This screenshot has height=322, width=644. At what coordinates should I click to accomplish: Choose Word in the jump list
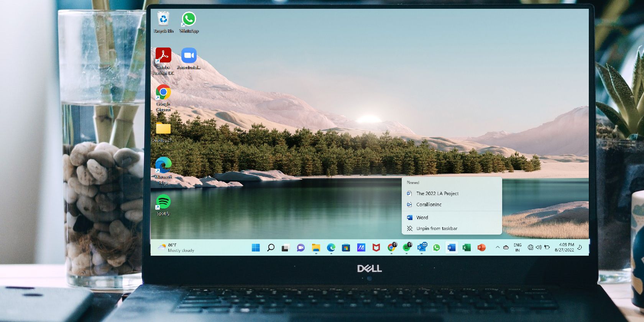coord(452,217)
